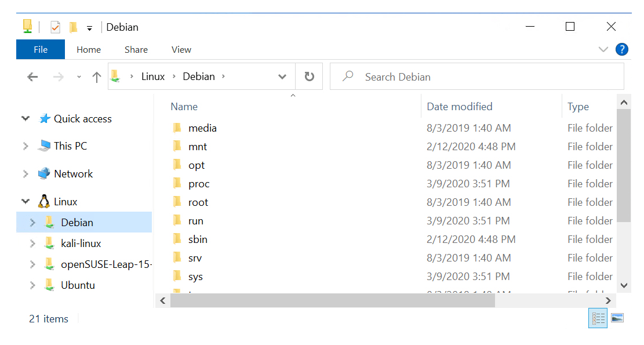Click the Back navigation arrow

[x=32, y=77]
